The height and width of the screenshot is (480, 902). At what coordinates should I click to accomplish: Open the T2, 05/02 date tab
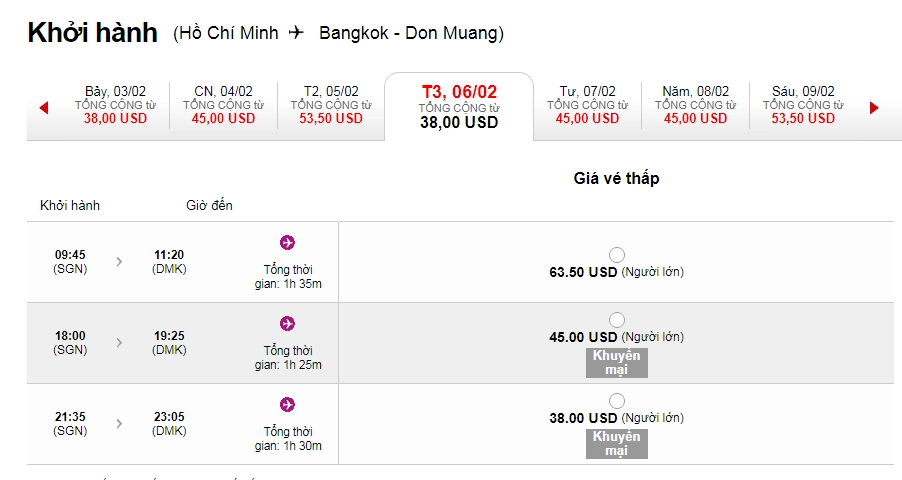coord(331,105)
